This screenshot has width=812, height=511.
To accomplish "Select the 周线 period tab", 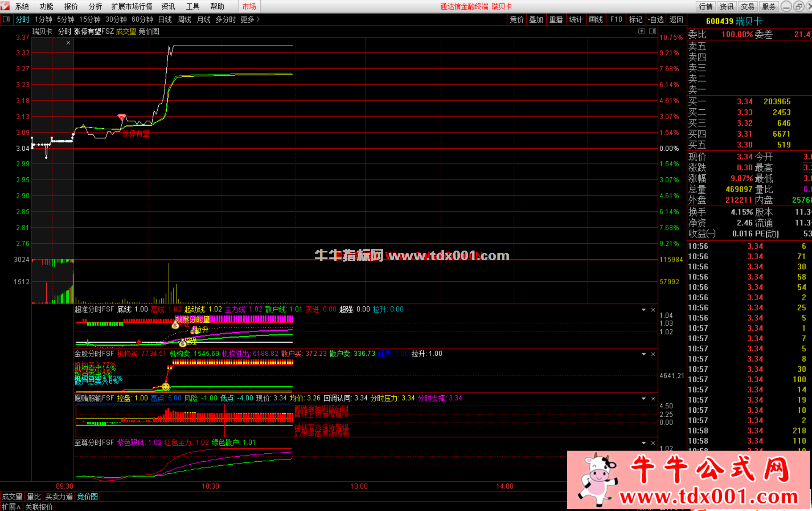I will tap(184, 19).
